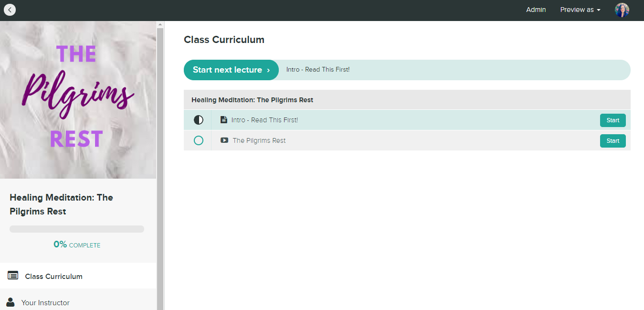Click the Pilgrims Rest course thumbnail image
This screenshot has height=310, width=644.
coord(78,100)
